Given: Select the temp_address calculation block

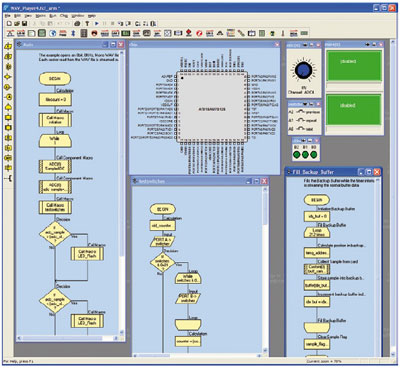Looking at the screenshot, I should coord(317,253).
